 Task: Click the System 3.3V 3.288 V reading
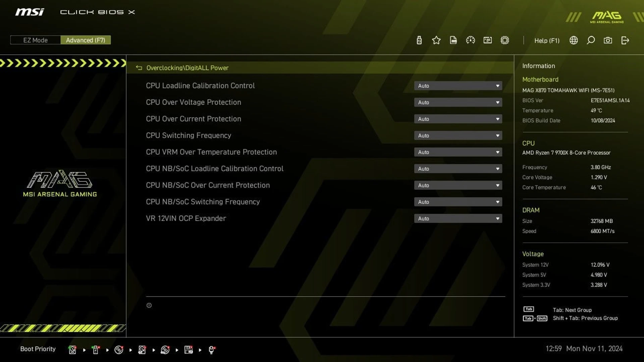pos(599,285)
